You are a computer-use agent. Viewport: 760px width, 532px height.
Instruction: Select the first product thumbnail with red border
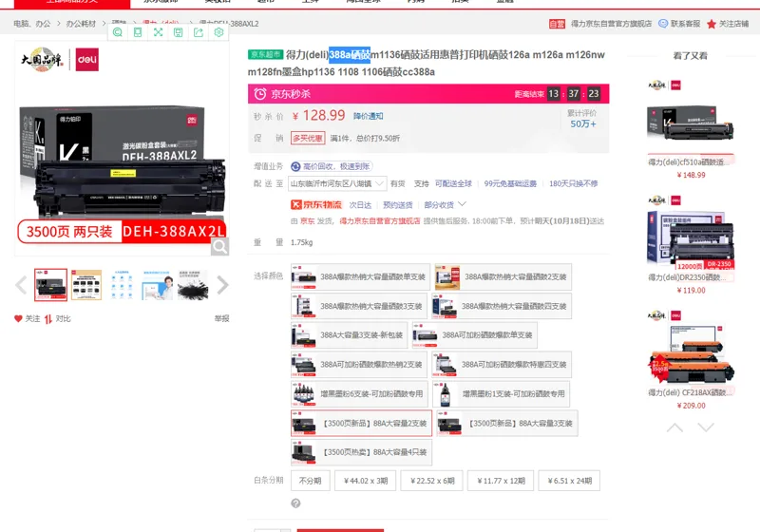(x=50, y=285)
